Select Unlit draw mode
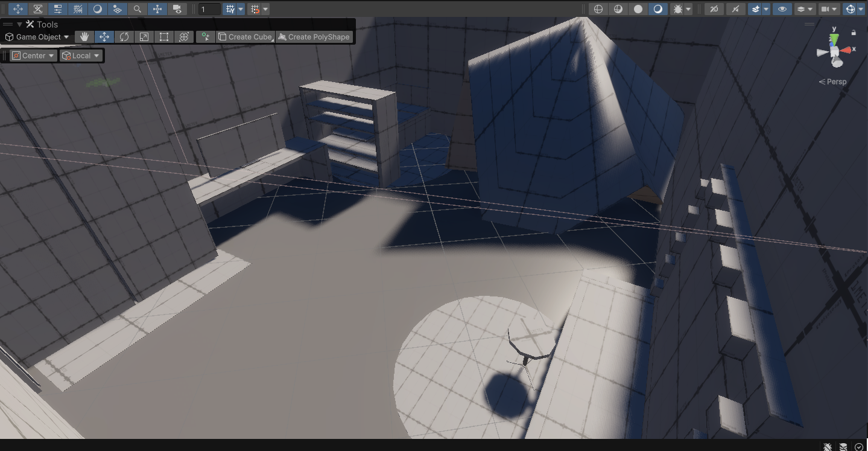Viewport: 868px width, 451px height. [638, 9]
